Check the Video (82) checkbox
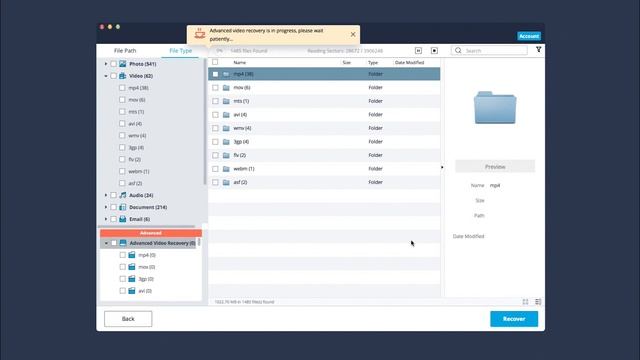Image resolution: width=640 pixels, height=360 pixels. click(x=113, y=76)
